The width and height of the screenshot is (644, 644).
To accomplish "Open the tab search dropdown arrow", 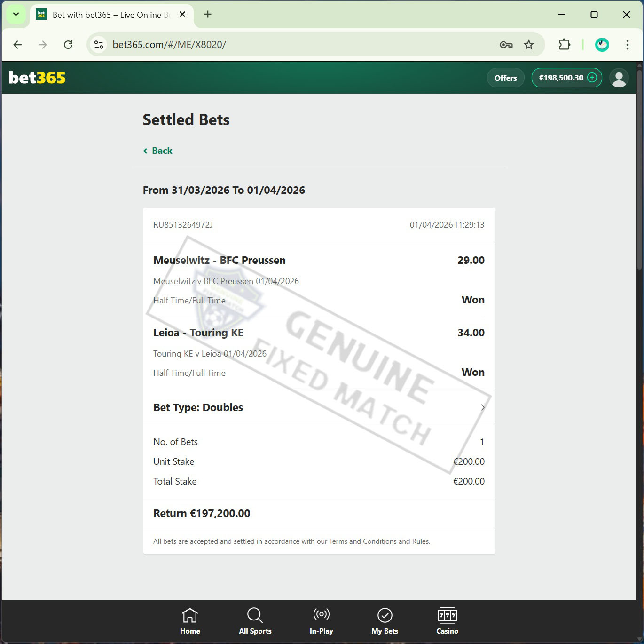I will tap(16, 15).
